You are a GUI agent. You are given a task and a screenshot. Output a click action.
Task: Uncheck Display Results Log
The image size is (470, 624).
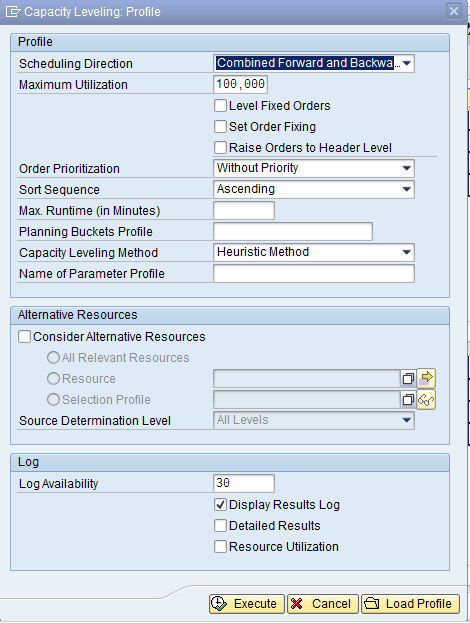click(x=220, y=505)
